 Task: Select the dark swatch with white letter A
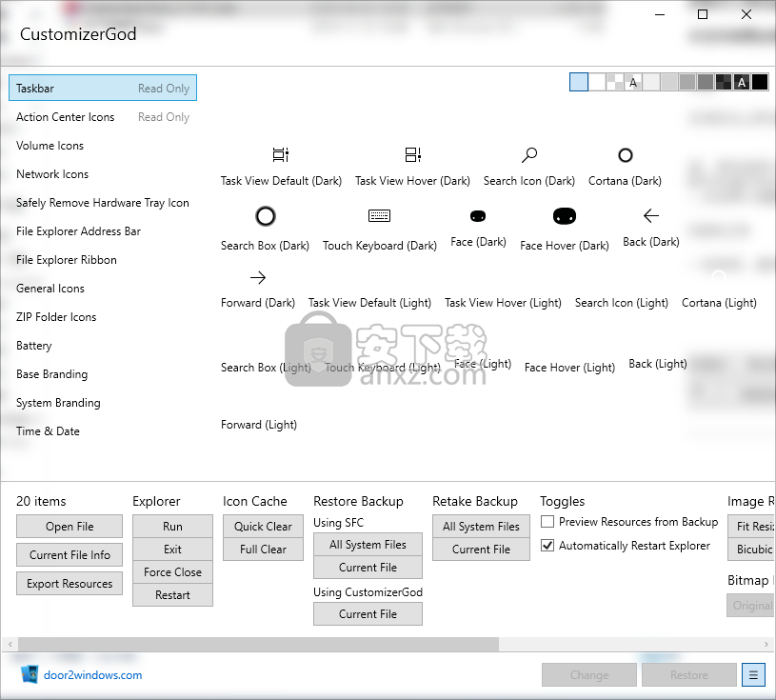pos(742,82)
